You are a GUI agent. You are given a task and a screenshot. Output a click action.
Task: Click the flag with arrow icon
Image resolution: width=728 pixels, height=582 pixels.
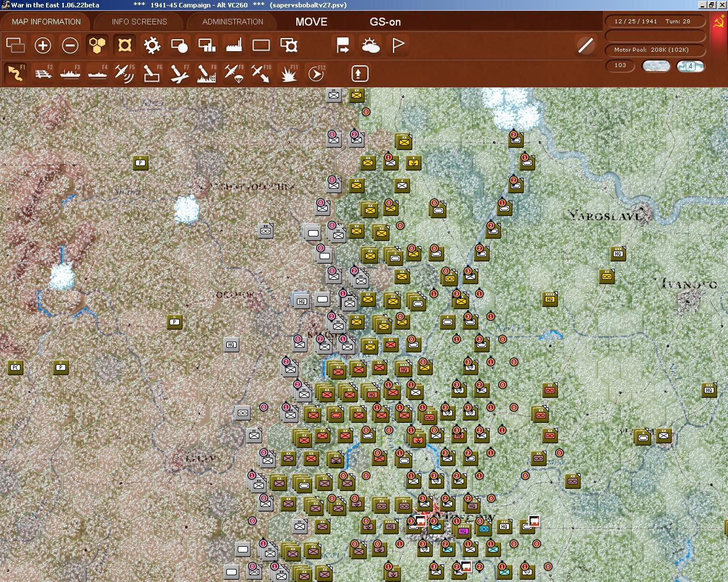click(x=343, y=45)
